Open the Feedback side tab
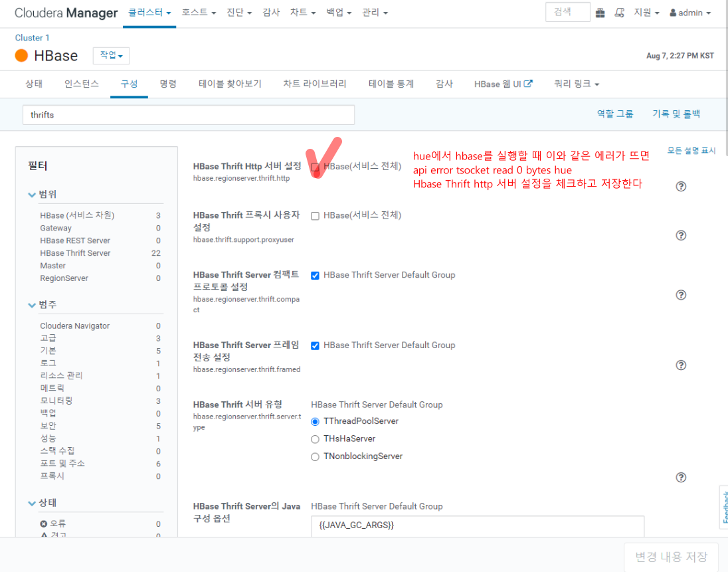 724,507
